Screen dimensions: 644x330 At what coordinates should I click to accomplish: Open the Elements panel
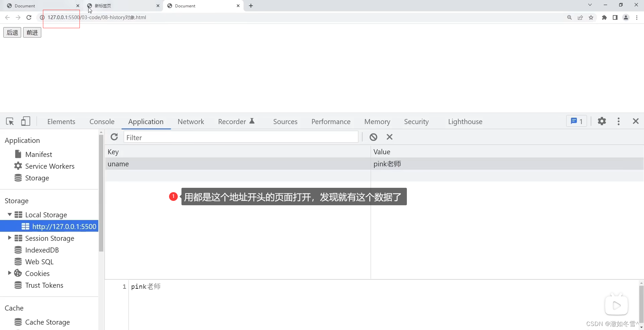(x=61, y=122)
